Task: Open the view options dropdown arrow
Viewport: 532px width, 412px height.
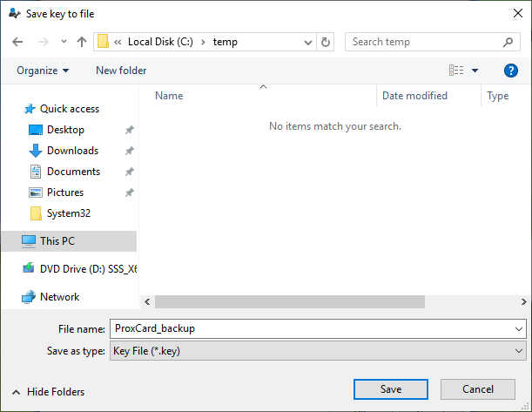Action: (475, 71)
